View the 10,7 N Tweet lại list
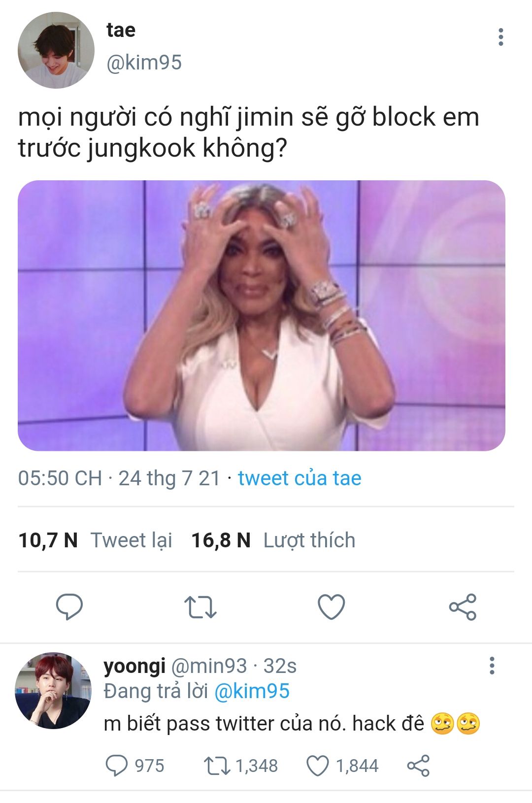 (x=95, y=540)
